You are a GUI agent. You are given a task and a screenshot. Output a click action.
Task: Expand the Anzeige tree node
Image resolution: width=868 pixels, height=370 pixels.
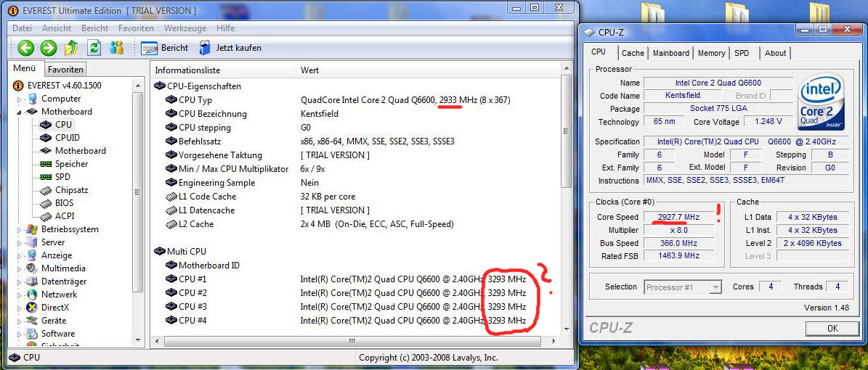click(x=20, y=255)
